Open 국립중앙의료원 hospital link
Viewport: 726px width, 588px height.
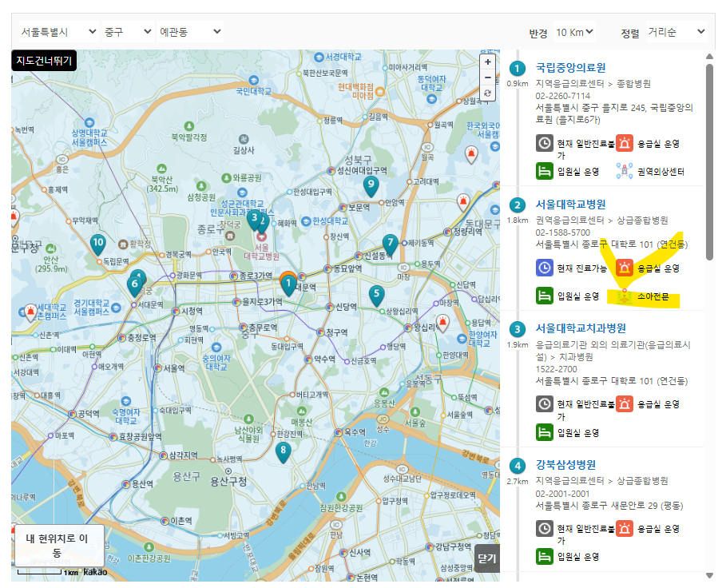coord(570,68)
